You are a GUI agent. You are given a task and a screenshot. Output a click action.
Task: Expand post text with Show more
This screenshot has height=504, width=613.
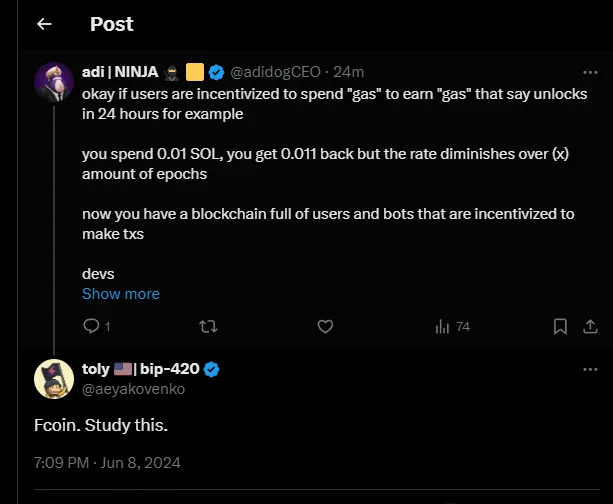click(121, 294)
